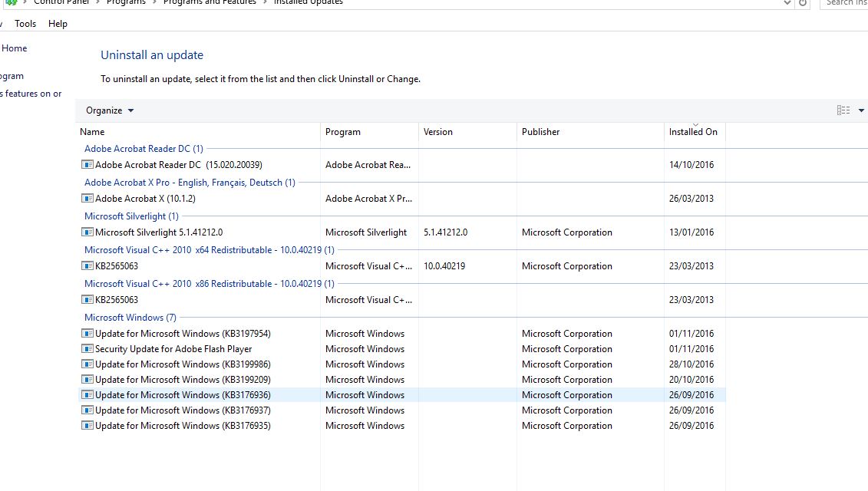The image size is (868, 491).
Task: Click version cell 5.1.41212.0 for Silverlight
Action: click(x=445, y=232)
